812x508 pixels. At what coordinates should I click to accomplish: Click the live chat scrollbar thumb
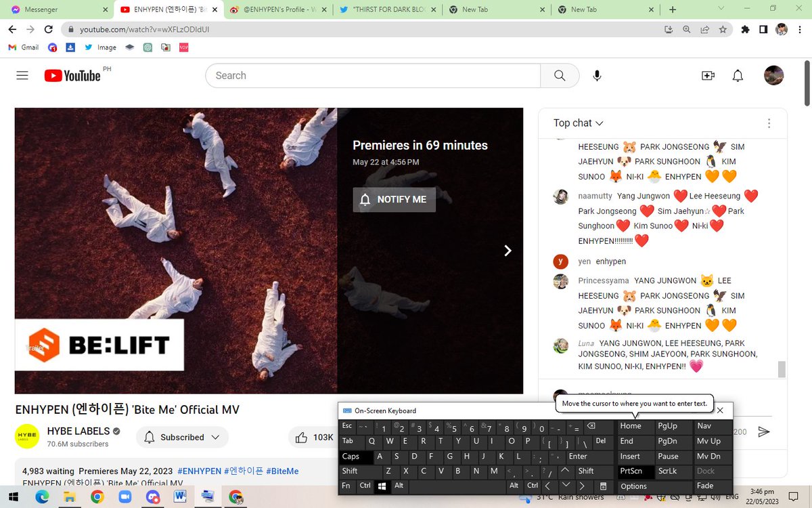(x=782, y=369)
